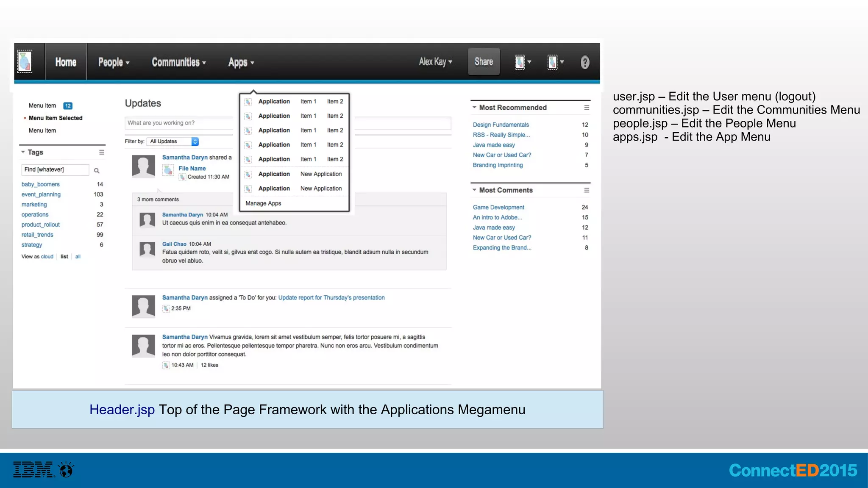Image resolution: width=868 pixels, height=488 pixels.
Task: Click the File Name document icon
Action: (x=168, y=170)
